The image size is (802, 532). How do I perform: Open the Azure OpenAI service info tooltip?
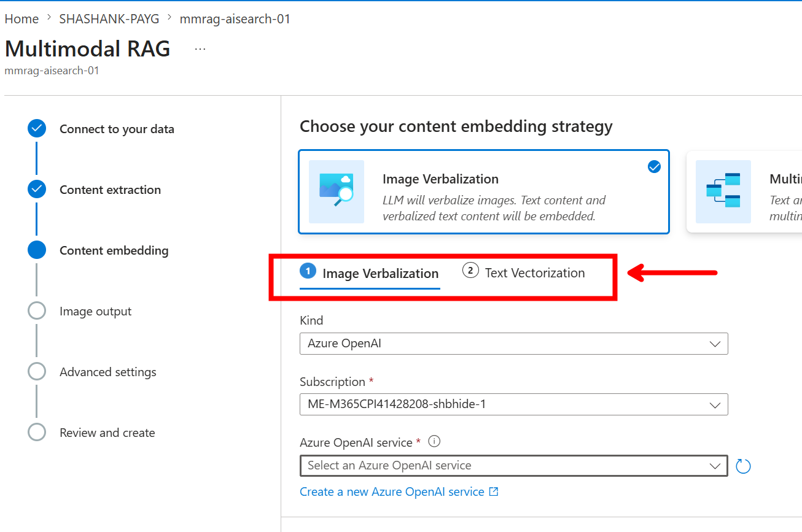click(435, 441)
